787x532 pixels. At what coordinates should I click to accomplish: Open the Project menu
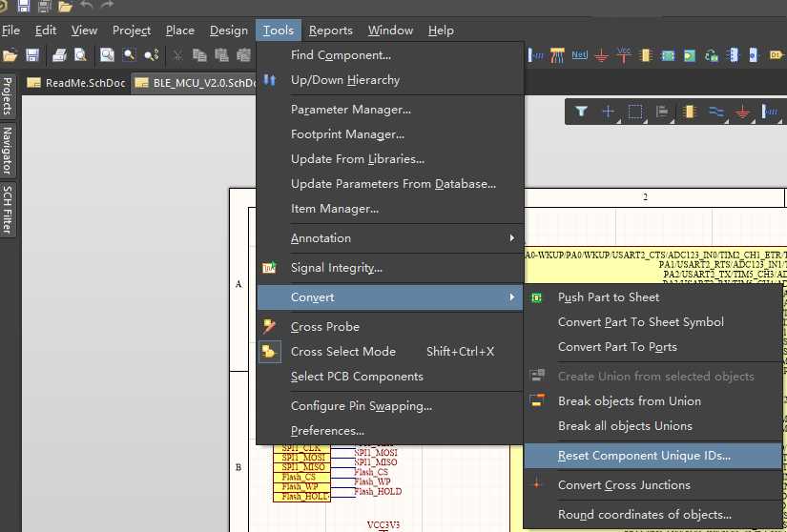click(x=132, y=31)
